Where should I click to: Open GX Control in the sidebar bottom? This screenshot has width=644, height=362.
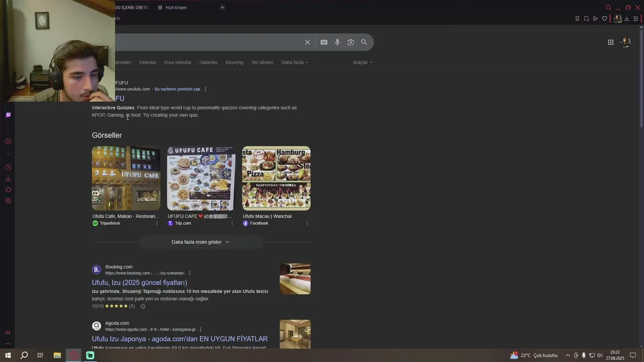coord(8,332)
